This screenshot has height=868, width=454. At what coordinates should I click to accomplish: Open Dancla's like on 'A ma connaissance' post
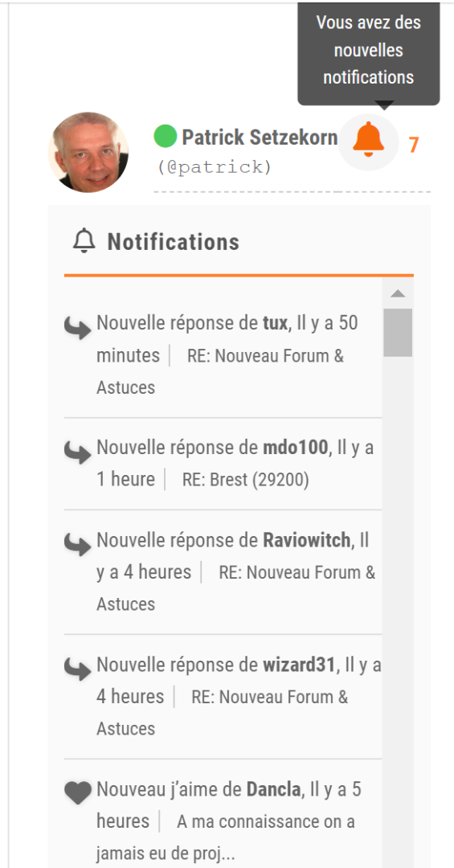click(226, 837)
